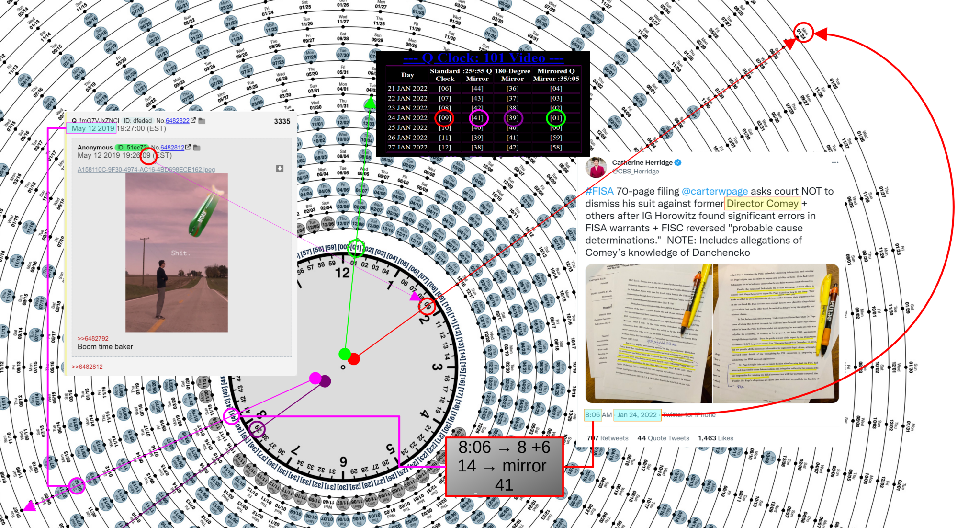Screen dimensions: 980x528
Task: Click the '25 JAN 2022' table row label
Action: (407, 127)
